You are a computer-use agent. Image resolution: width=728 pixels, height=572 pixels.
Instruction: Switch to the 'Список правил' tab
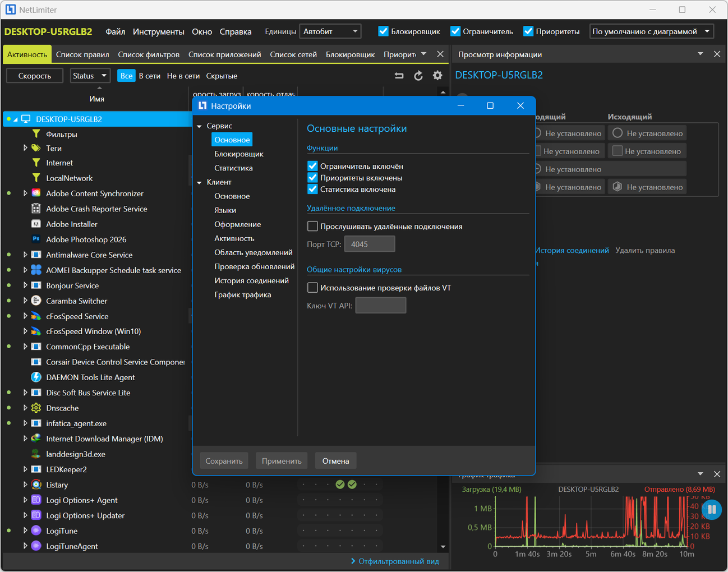[82, 54]
